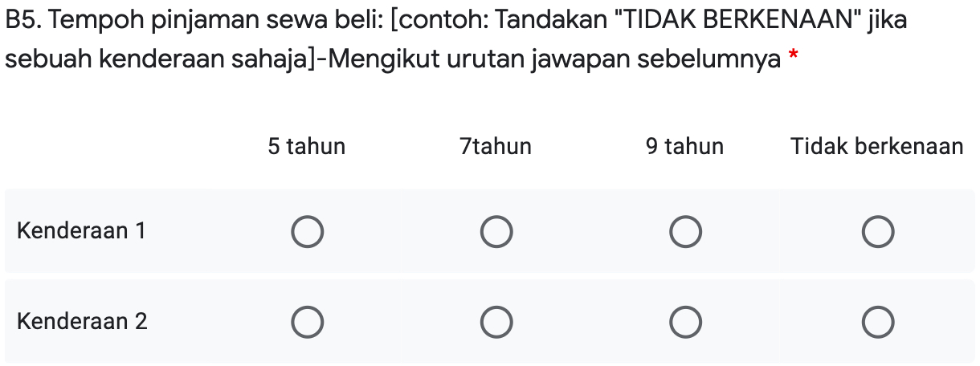Click the red required asterisk

(x=794, y=58)
